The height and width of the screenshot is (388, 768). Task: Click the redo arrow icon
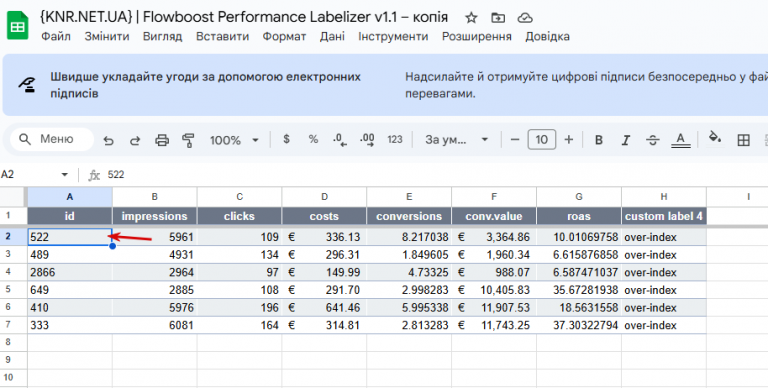135,141
